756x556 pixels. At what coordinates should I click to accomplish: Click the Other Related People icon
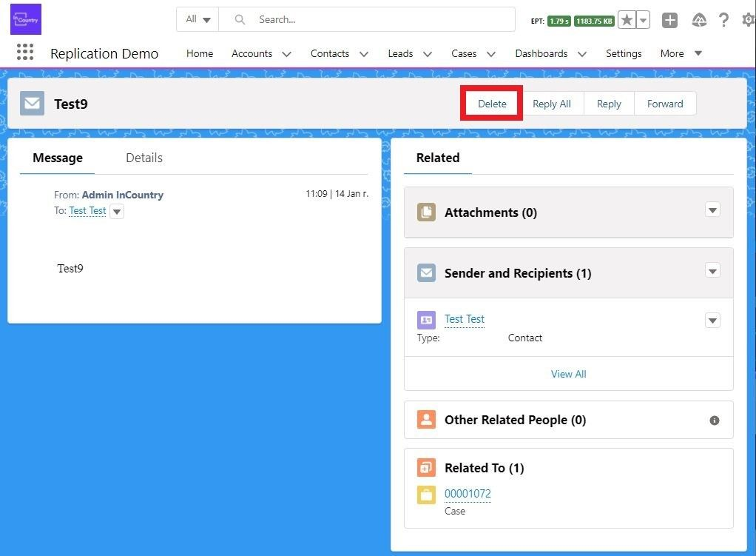(426, 420)
